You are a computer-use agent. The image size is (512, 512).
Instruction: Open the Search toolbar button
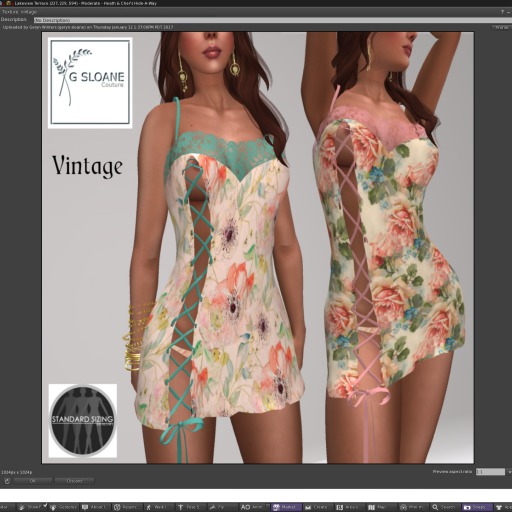click(x=445, y=507)
